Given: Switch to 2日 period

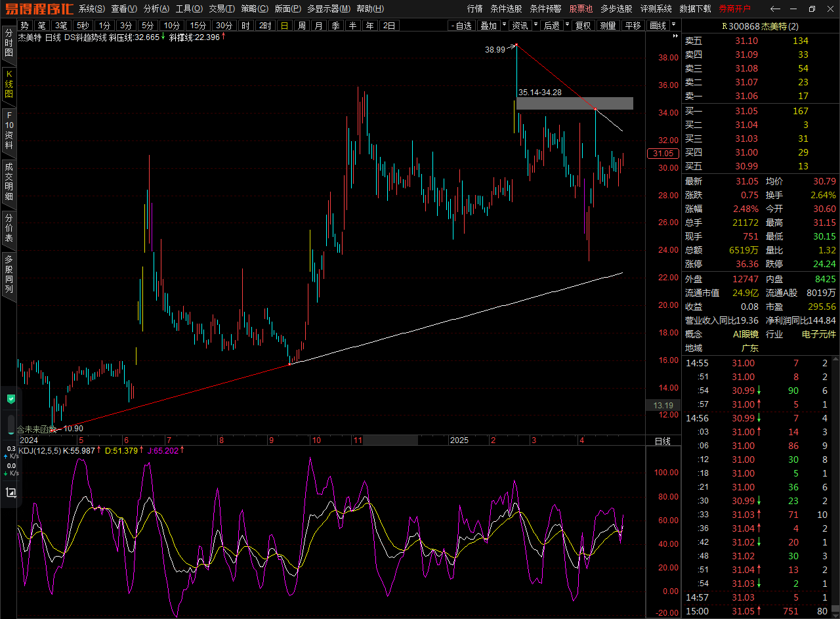Looking at the screenshot, I should 389,26.
